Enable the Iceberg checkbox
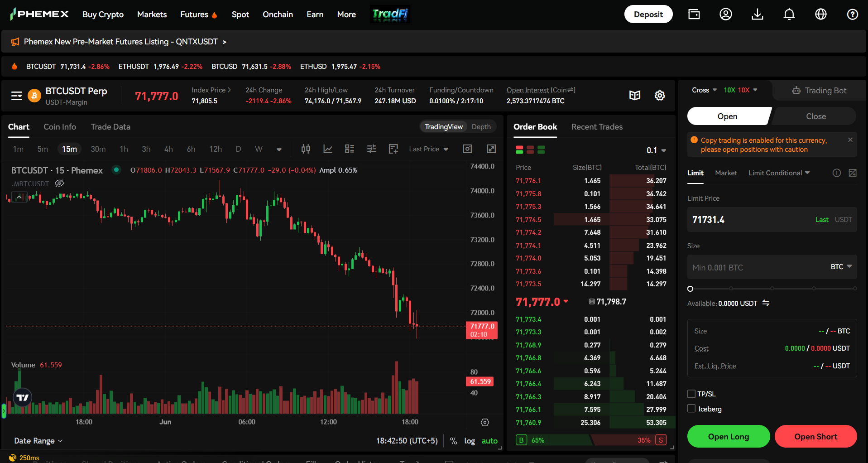Screen dimensions: 868x463 (x=691, y=409)
